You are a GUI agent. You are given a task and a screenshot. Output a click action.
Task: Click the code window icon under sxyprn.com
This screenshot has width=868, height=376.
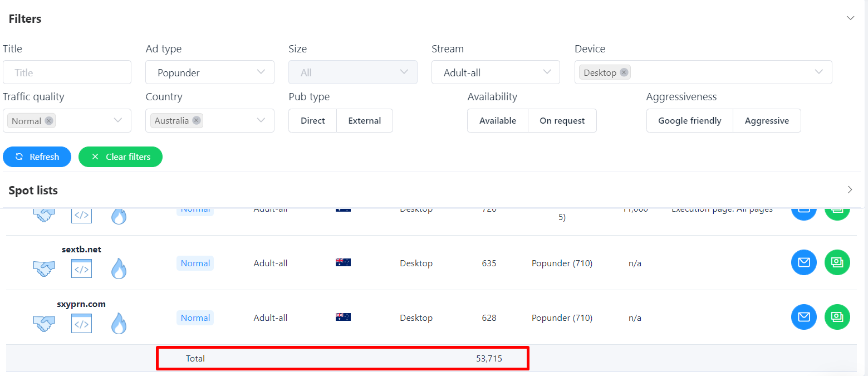tap(81, 323)
